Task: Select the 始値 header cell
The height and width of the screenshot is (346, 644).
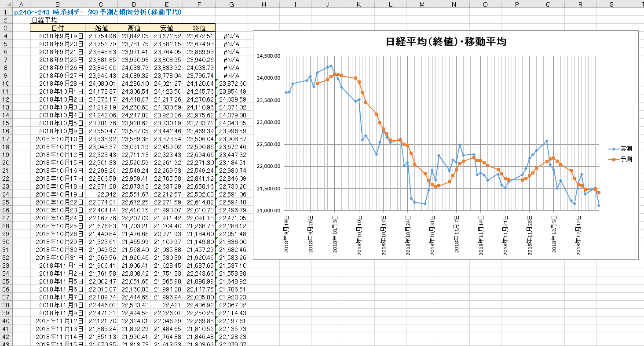Action: tap(101, 28)
